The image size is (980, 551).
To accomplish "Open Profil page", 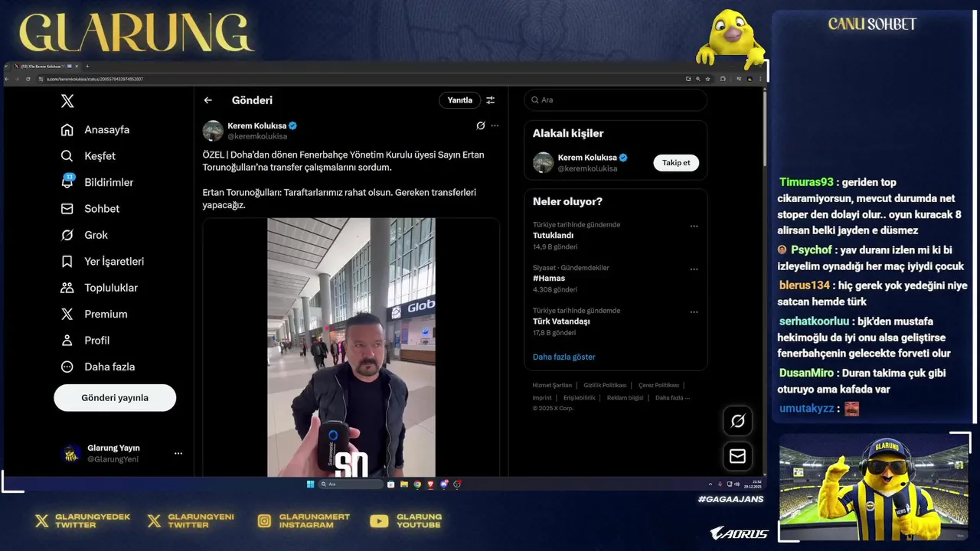I will click(x=86, y=341).
